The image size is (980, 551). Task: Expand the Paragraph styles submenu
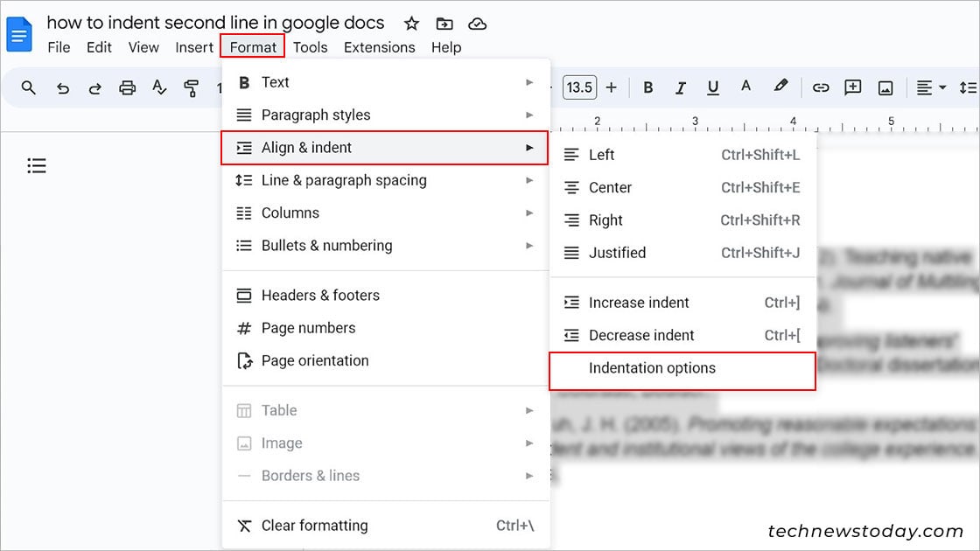[386, 115]
